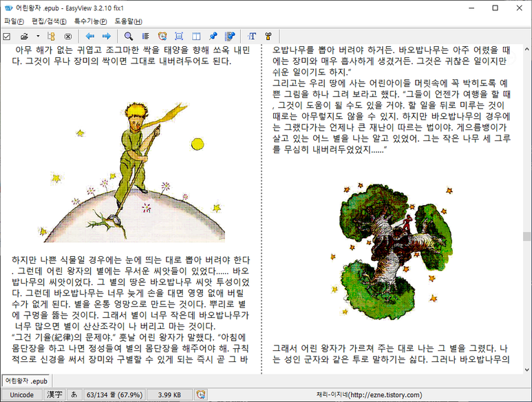This screenshot has width=532, height=402.
Task: Toggle the two-page split view icon
Action: click(x=196, y=36)
